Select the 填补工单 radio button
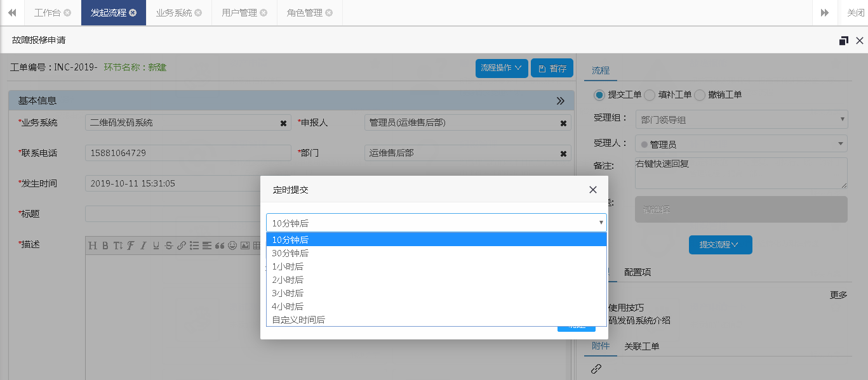868x380 pixels. point(650,95)
